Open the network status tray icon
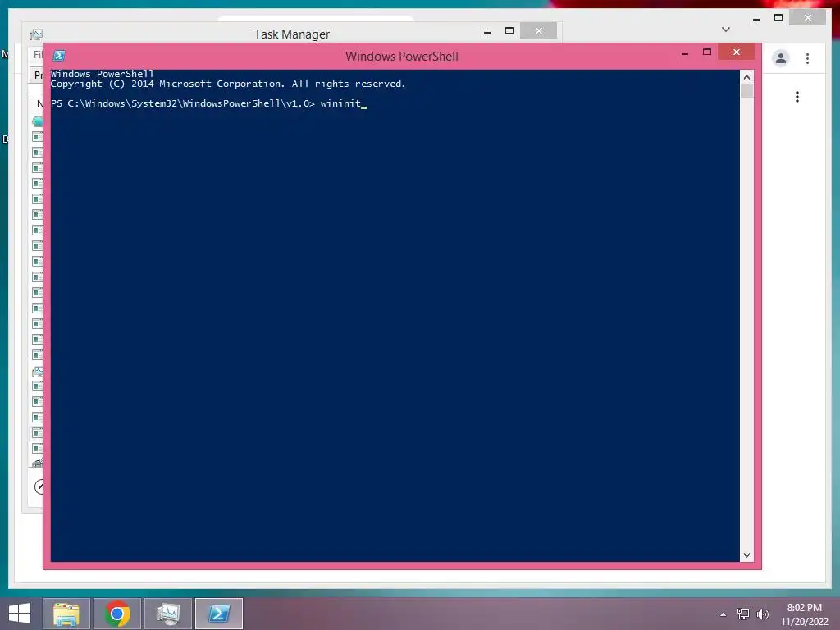The width and height of the screenshot is (840, 630). [x=743, y=614]
